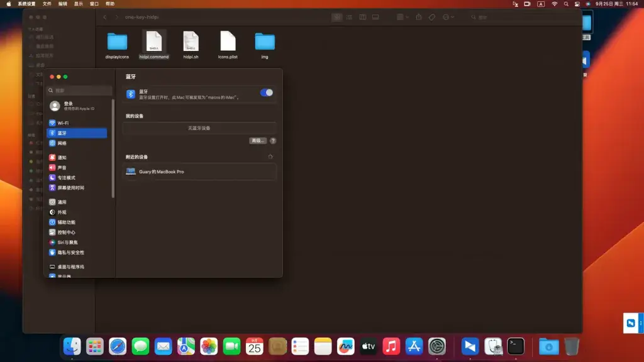Select the hidpi.sh file in Finder
Screen dimensions: 644x362
(x=191, y=45)
